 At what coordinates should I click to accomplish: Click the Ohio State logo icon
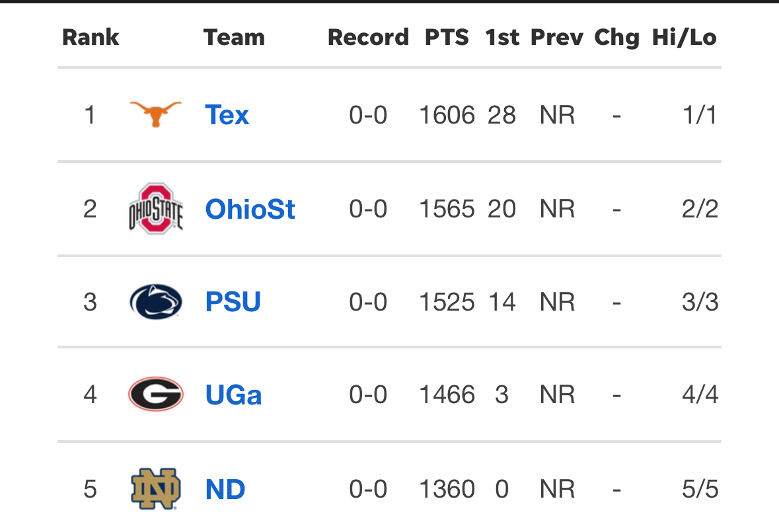[155, 209]
